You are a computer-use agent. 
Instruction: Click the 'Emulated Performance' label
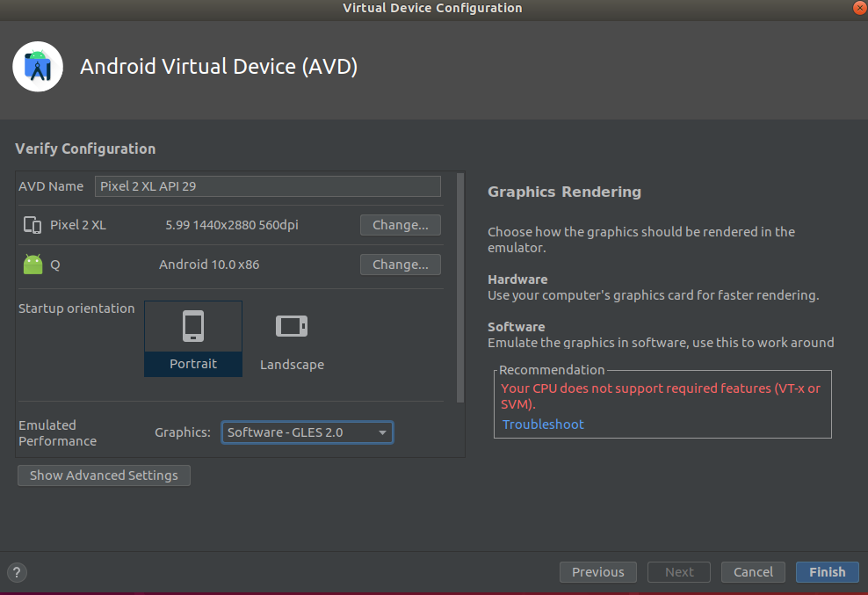point(58,433)
